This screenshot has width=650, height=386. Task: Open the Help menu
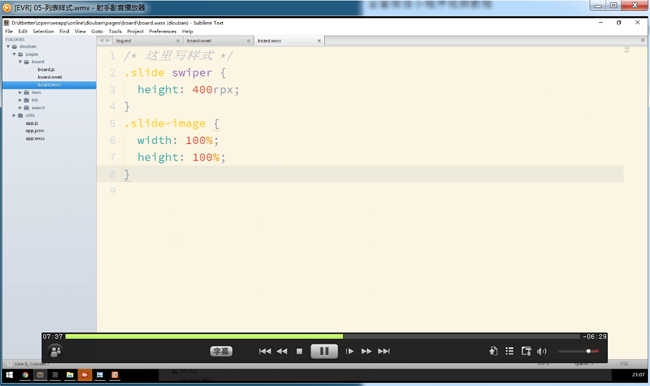pos(187,31)
